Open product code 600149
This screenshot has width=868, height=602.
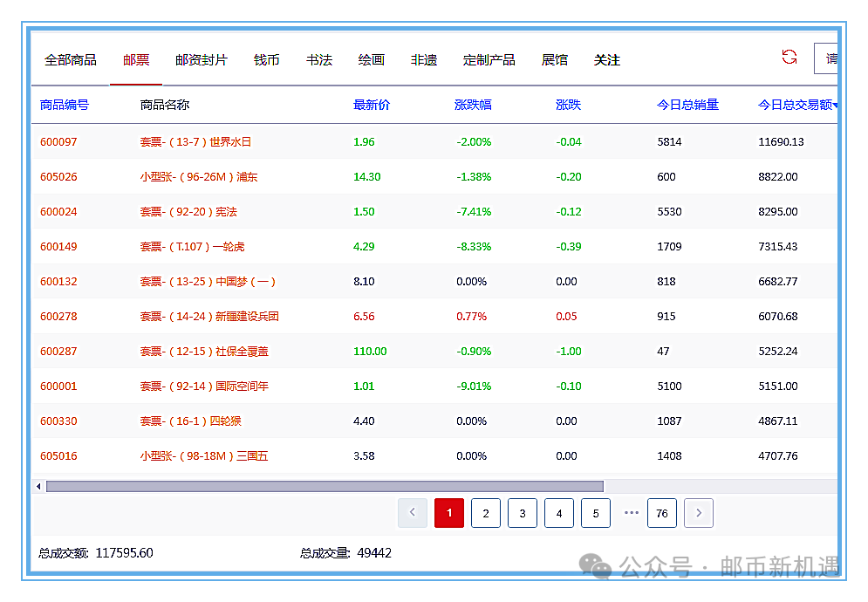[x=58, y=246]
